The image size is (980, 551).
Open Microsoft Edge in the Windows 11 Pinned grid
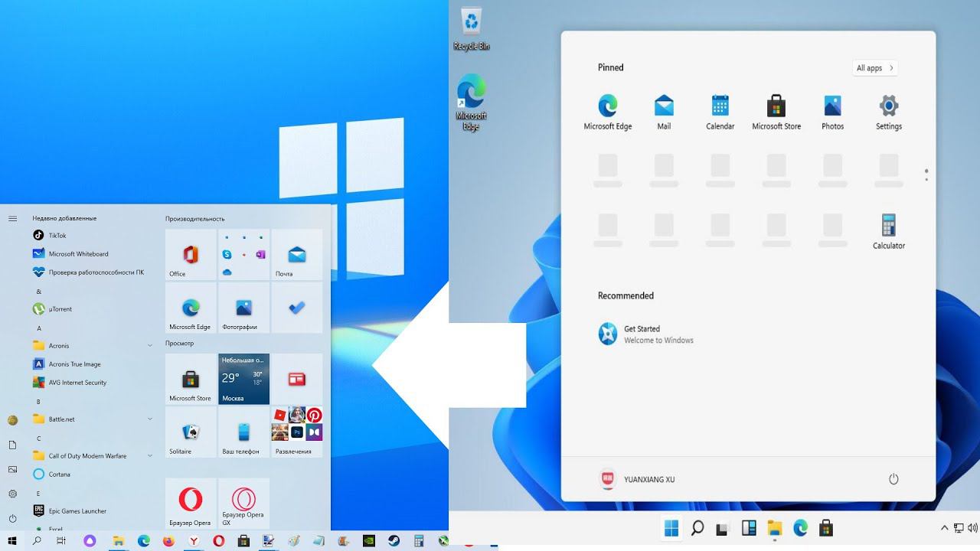(608, 112)
